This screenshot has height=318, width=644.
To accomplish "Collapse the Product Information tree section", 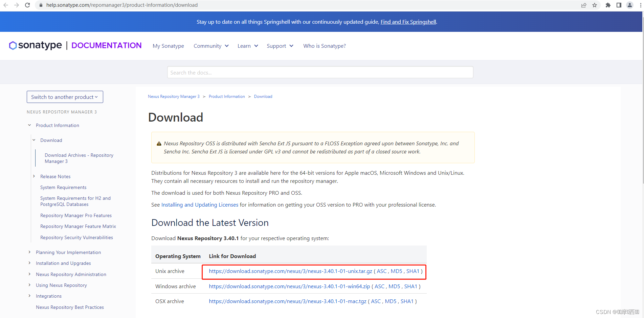I will coord(29,125).
